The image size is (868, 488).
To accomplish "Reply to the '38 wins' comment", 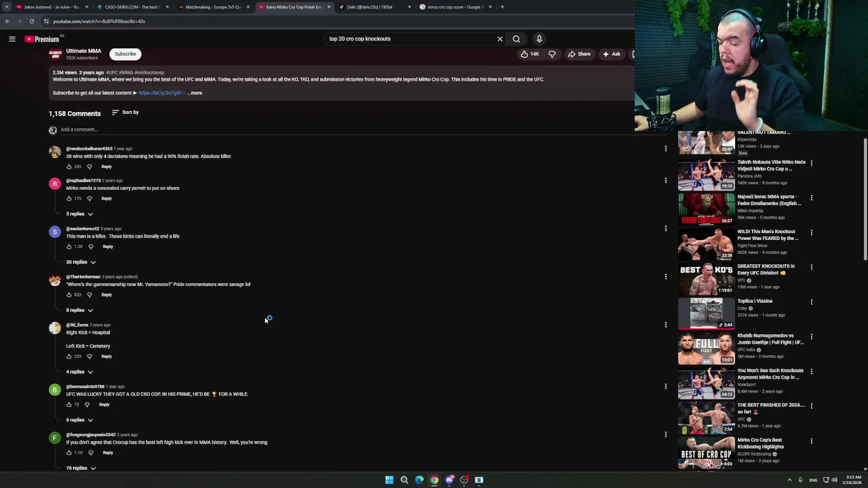I will click(106, 167).
